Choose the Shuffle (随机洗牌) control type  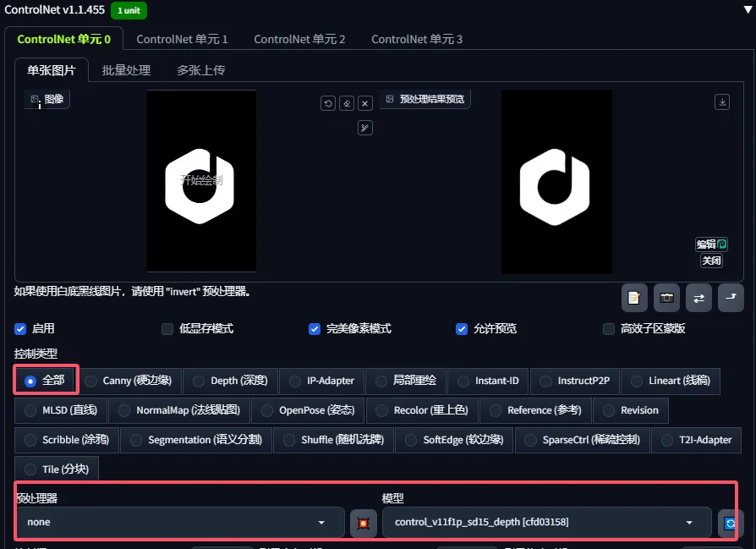tap(334, 440)
